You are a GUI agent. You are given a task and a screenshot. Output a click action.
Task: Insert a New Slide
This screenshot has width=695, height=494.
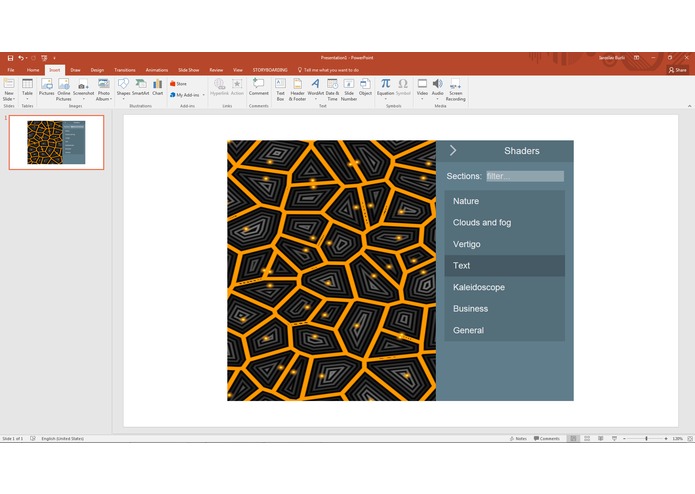coord(8,90)
